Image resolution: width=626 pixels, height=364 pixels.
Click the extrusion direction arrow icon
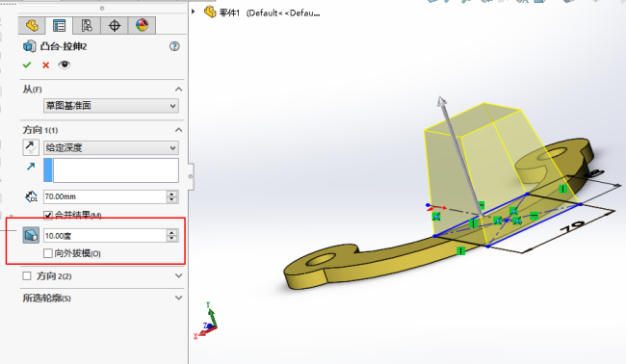[31, 167]
